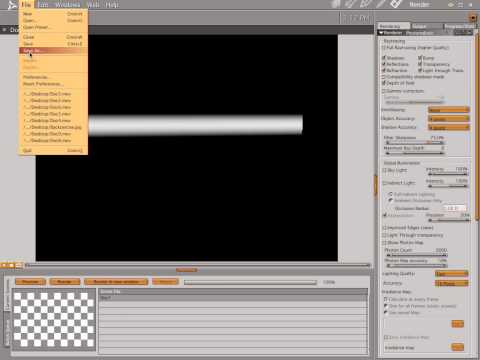The width and height of the screenshot is (480, 360).
Task: Open the Edit menu
Action: (43, 5)
